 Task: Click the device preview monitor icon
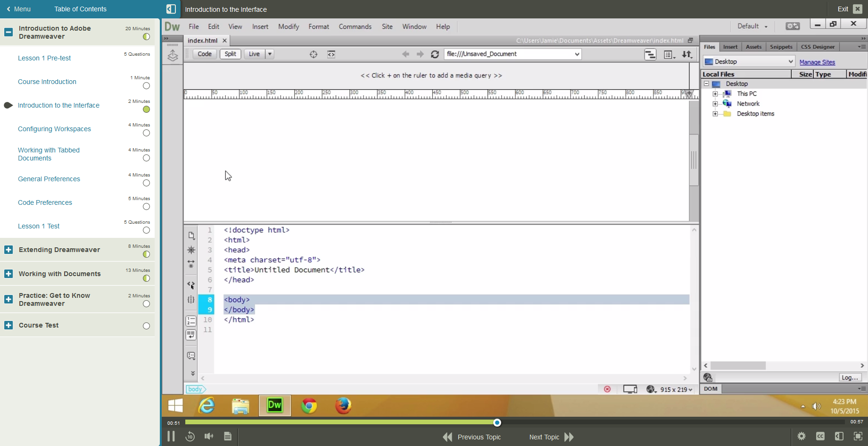pyautogui.click(x=630, y=389)
